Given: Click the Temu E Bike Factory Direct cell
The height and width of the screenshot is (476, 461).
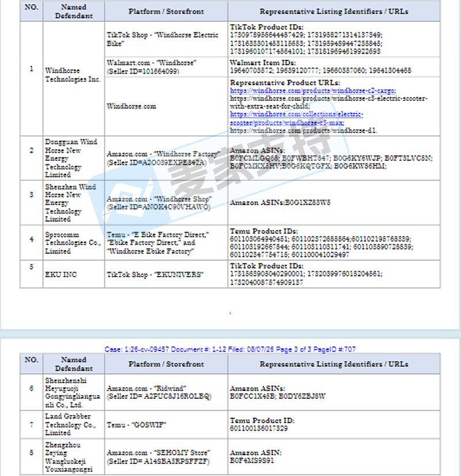Looking at the screenshot, I should pos(166,243).
